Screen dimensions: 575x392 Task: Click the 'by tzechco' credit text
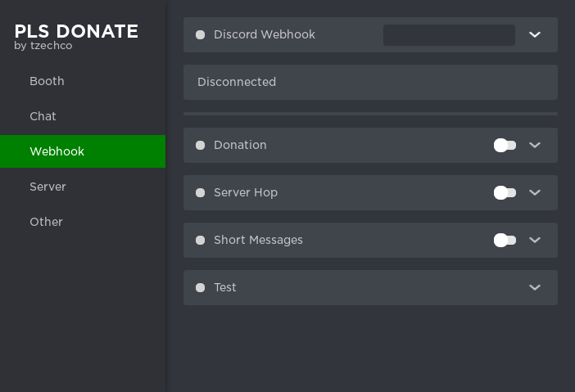(43, 46)
